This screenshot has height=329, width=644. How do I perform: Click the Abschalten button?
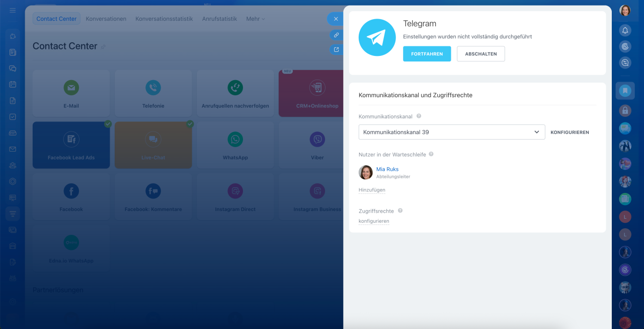[480, 54]
